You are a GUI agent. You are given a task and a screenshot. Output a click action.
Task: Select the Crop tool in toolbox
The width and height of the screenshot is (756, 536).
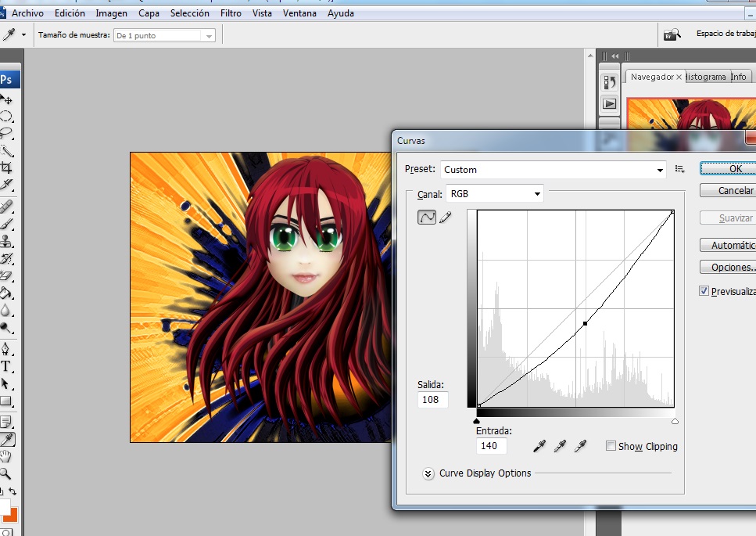coord(7,167)
